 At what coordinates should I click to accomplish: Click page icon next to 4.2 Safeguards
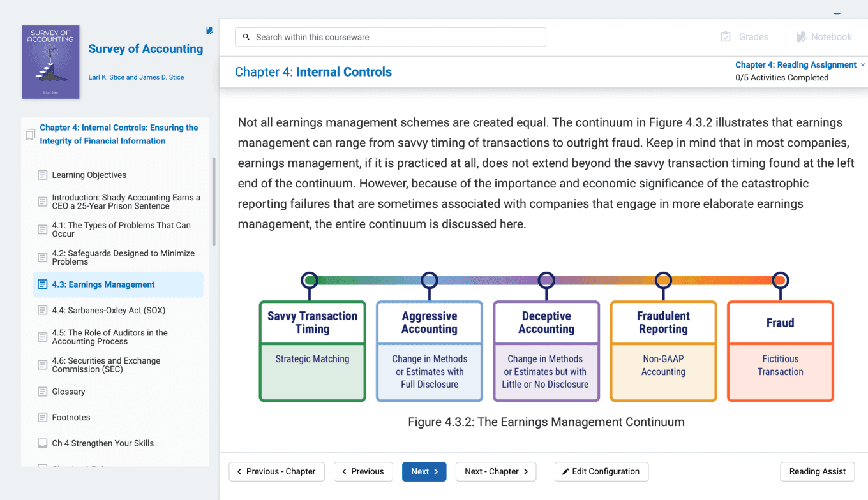[43, 258]
